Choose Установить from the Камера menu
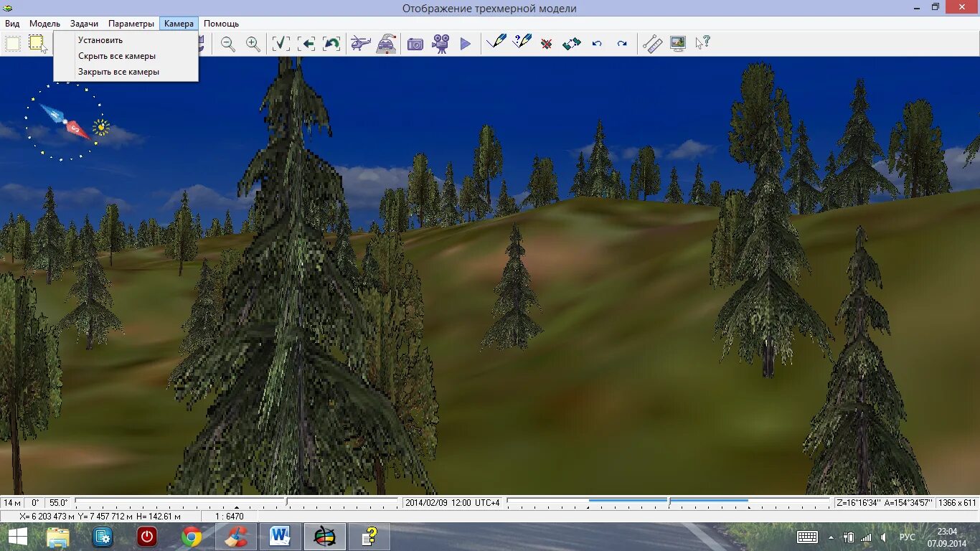 pos(126,40)
